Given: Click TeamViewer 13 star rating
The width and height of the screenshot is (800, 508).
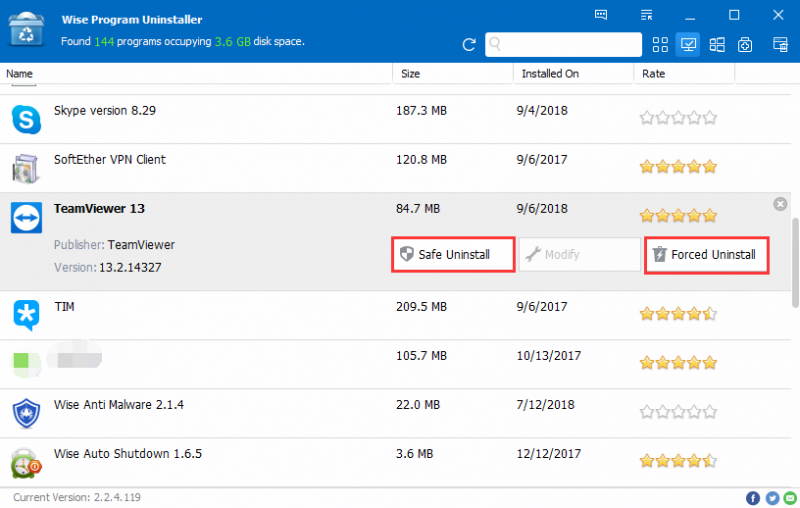Looking at the screenshot, I should (x=678, y=215).
